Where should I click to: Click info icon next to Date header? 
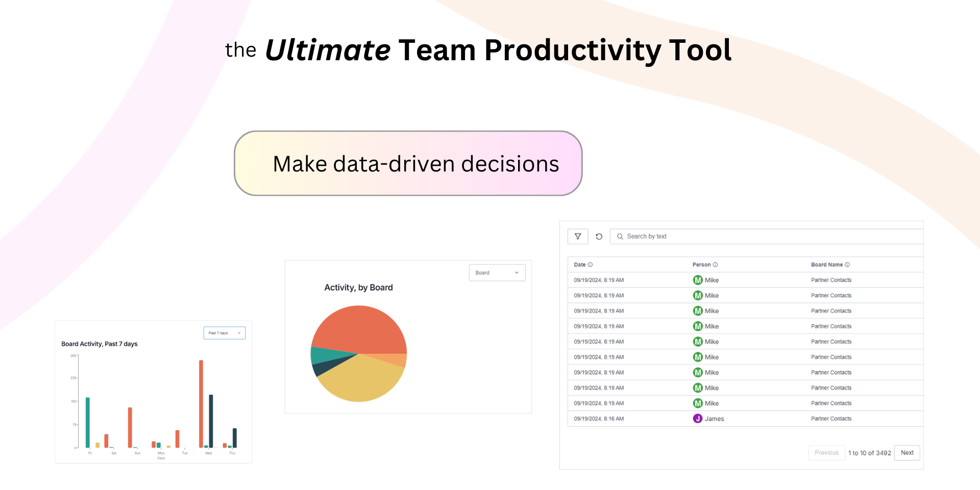591,264
